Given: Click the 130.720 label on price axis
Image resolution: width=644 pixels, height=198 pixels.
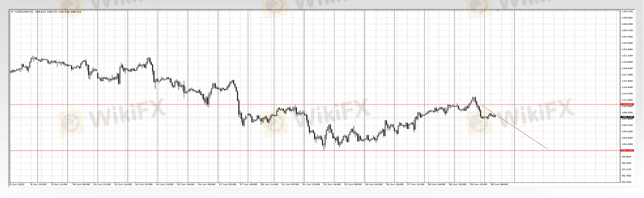Looking at the screenshot, I should point(627,11).
